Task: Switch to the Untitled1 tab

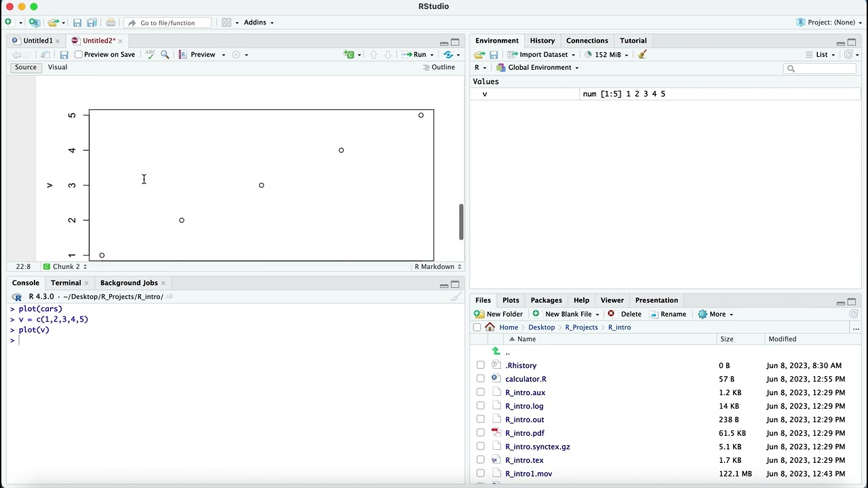Action: pos(37,41)
